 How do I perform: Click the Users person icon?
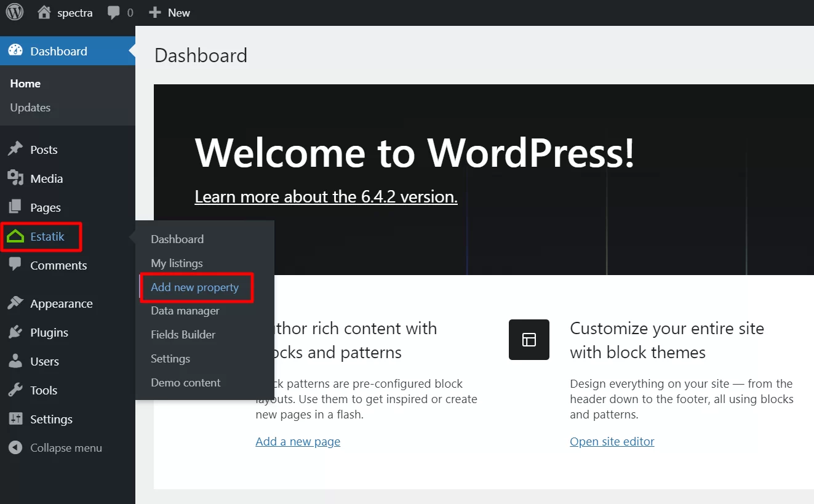(x=15, y=361)
